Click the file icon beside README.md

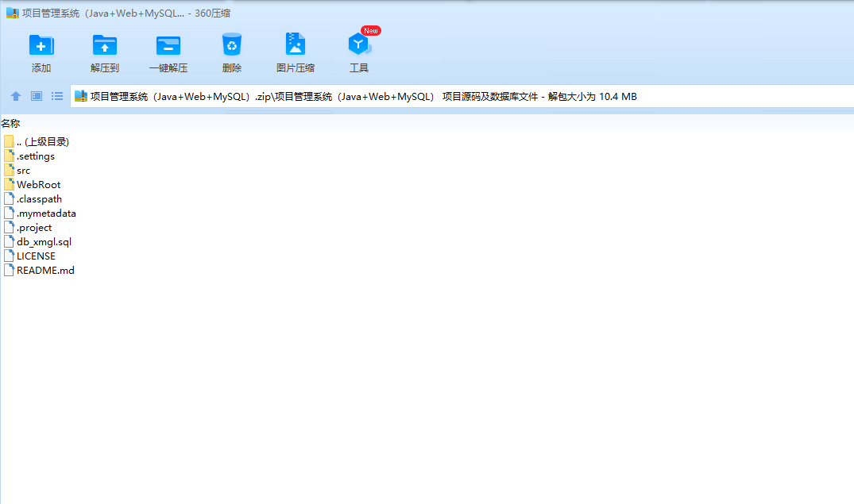pyautogui.click(x=9, y=270)
